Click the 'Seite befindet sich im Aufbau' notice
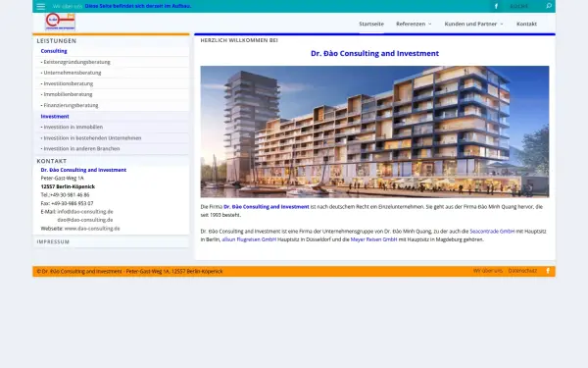 pos(138,6)
